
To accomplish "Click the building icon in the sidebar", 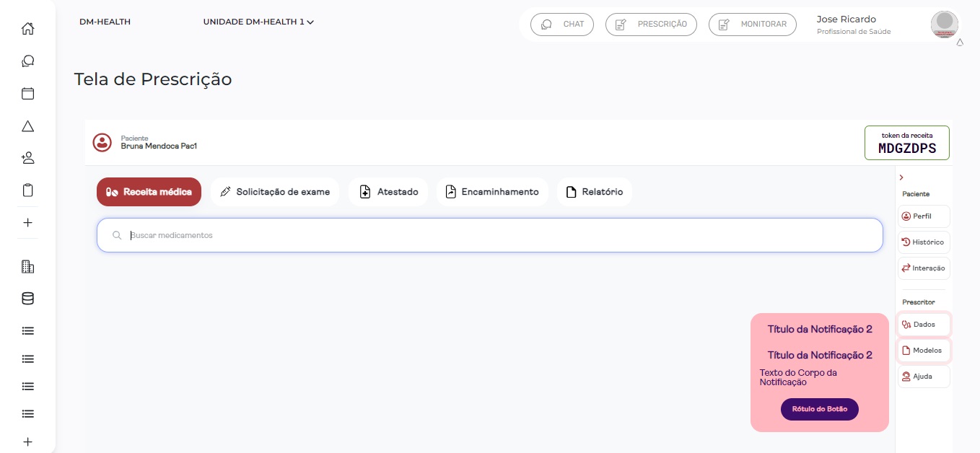I will [x=27, y=267].
